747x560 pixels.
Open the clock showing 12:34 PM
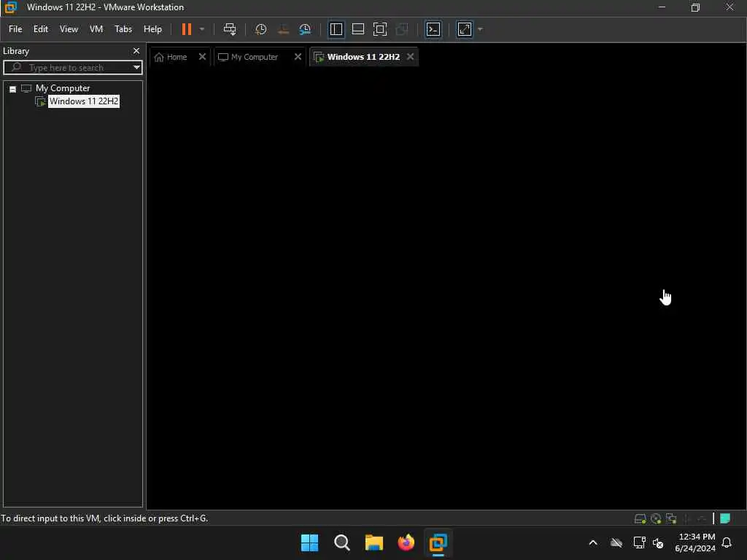pyautogui.click(x=695, y=542)
